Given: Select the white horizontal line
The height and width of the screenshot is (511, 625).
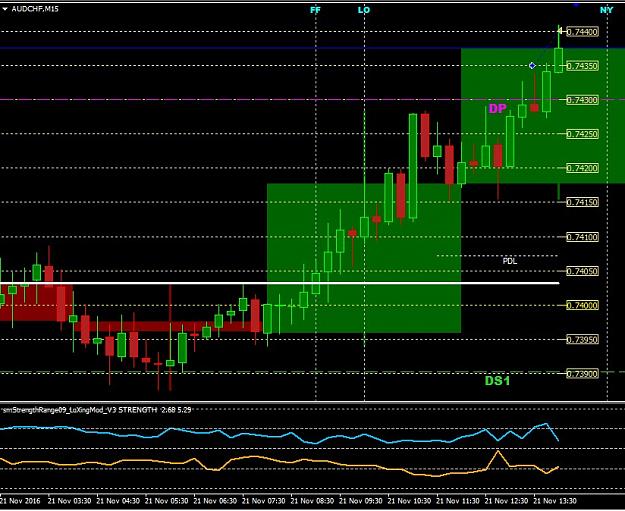Looking at the screenshot, I should 279,283.
